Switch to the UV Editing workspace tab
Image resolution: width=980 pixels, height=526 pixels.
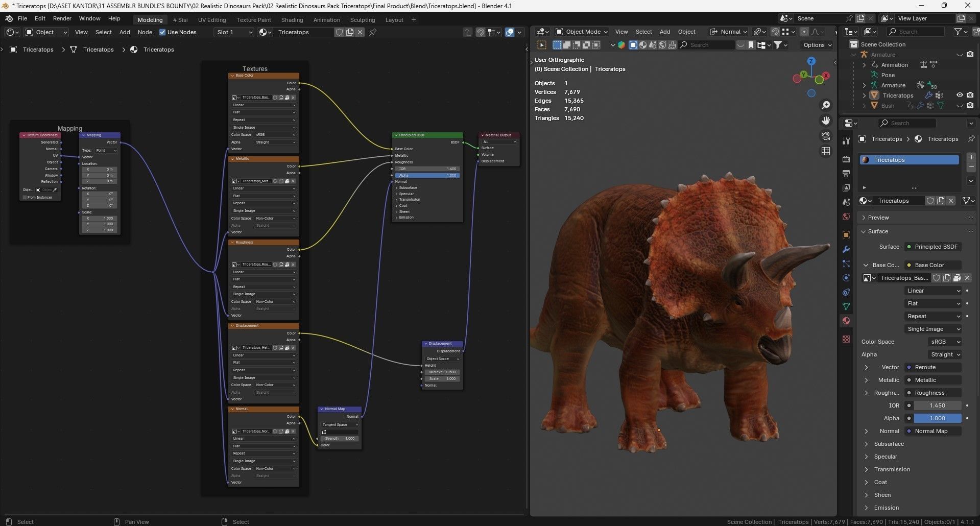[x=212, y=20]
